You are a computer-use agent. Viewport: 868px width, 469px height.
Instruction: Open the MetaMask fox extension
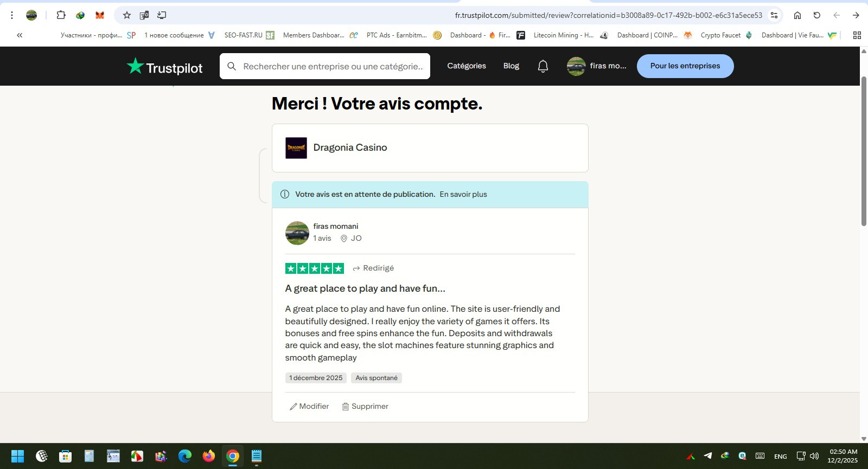coord(100,15)
